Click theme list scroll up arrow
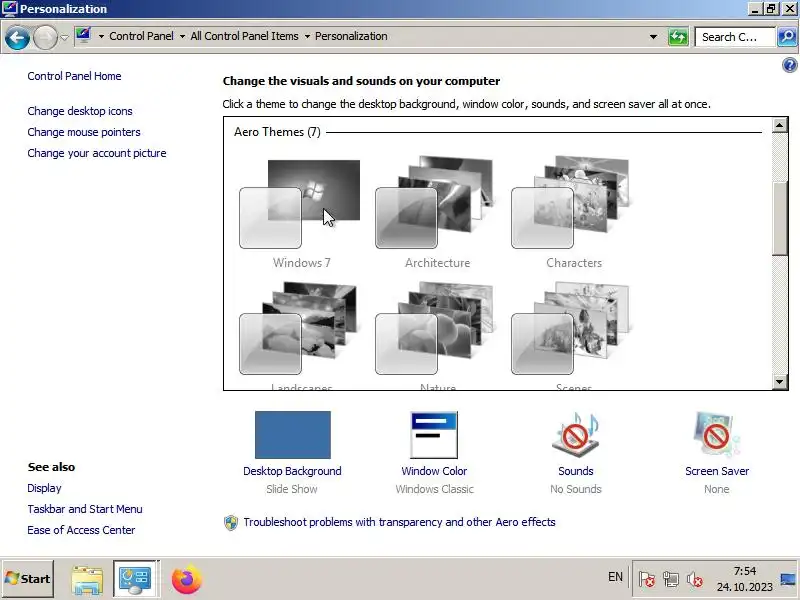This screenshot has width=800, height=600. (x=780, y=125)
